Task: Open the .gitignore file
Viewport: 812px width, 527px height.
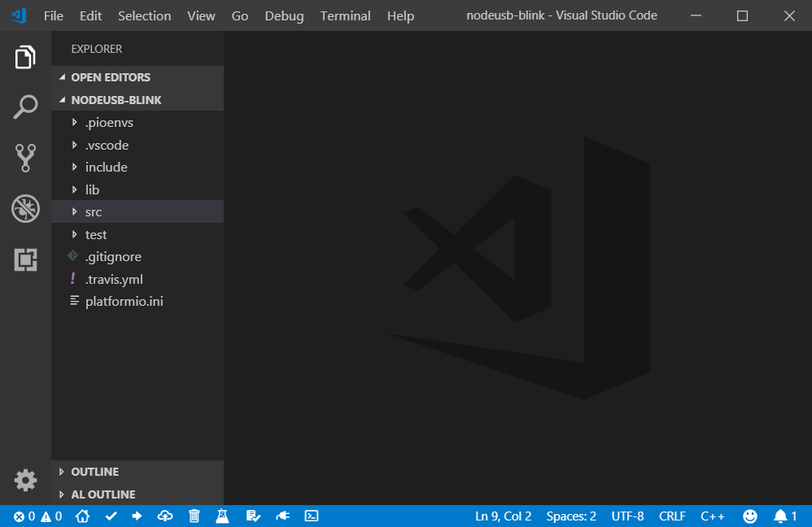Action: click(138, 257)
